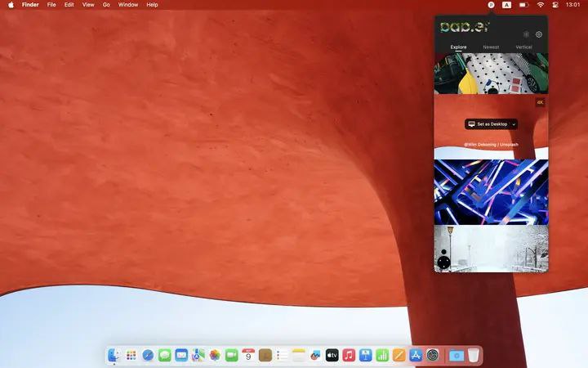Open System Settings from the Dock
588x368 pixels.
(x=432, y=355)
